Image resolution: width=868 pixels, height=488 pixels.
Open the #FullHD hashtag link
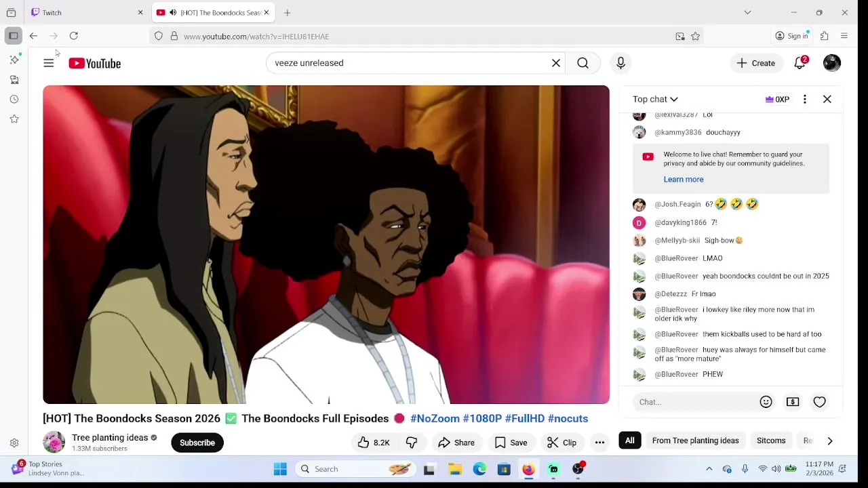pyautogui.click(x=525, y=419)
